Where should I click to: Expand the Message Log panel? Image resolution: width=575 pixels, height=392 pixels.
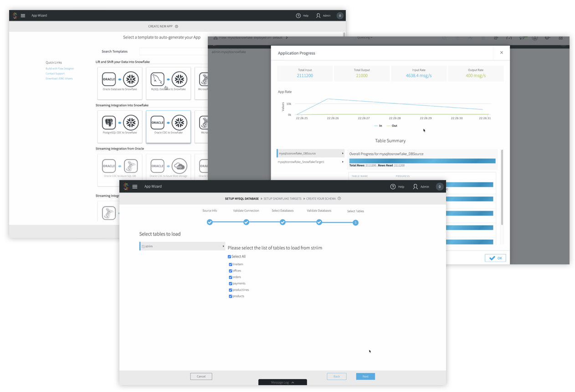click(282, 382)
